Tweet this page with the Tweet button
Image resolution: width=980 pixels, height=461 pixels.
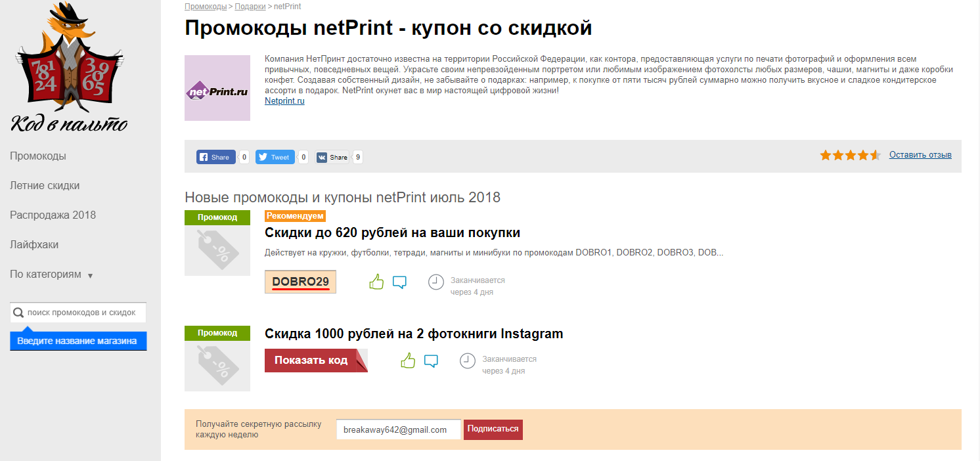[x=275, y=157]
